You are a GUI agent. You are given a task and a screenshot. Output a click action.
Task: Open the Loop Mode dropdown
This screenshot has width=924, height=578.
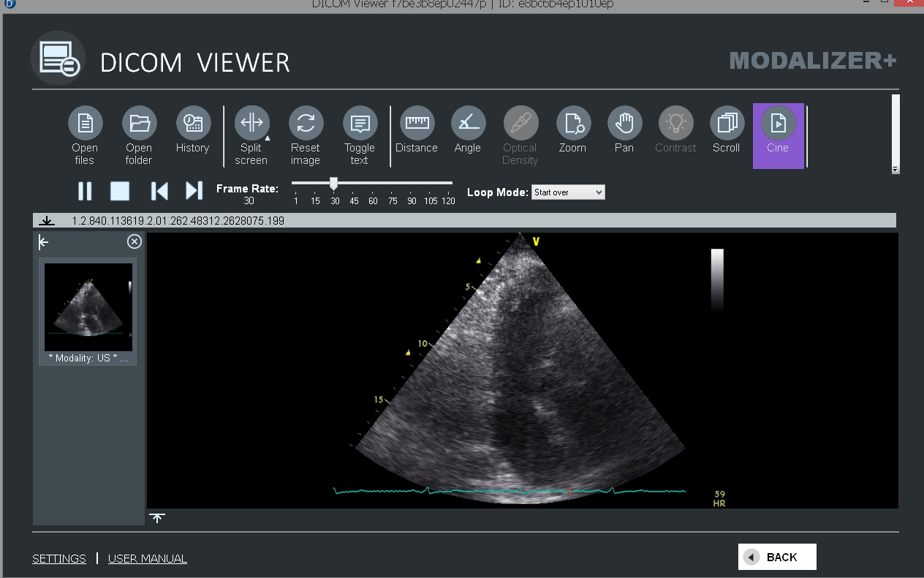(x=568, y=192)
